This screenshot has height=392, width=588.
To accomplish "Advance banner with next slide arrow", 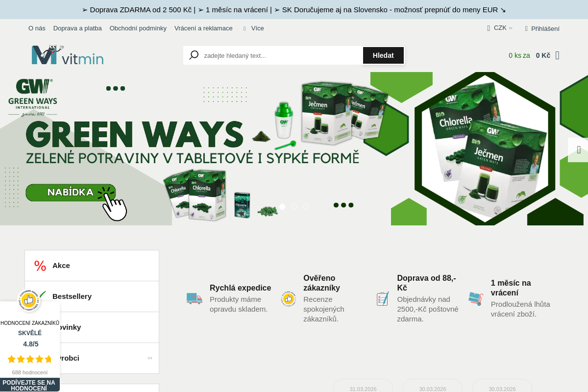I will [x=578, y=150].
